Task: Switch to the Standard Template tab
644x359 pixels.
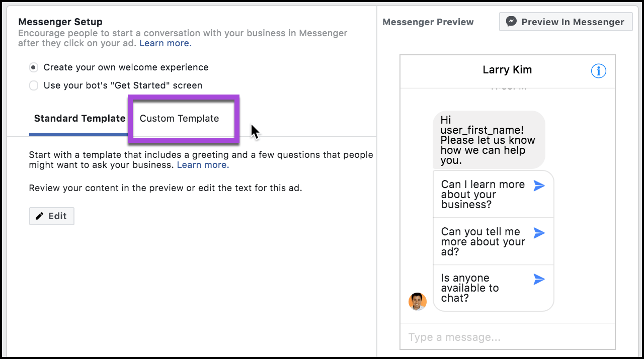Action: pos(79,119)
